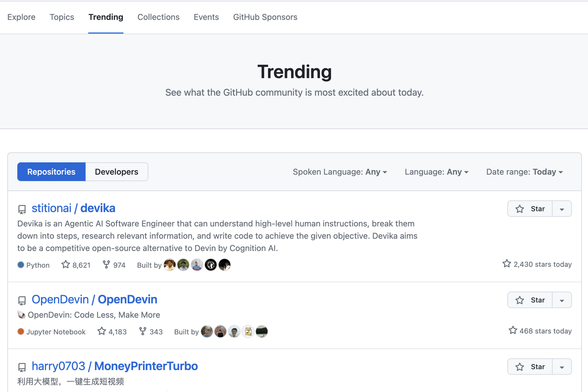Click 'OpenDevin: Code Less, Make More' description

94,315
